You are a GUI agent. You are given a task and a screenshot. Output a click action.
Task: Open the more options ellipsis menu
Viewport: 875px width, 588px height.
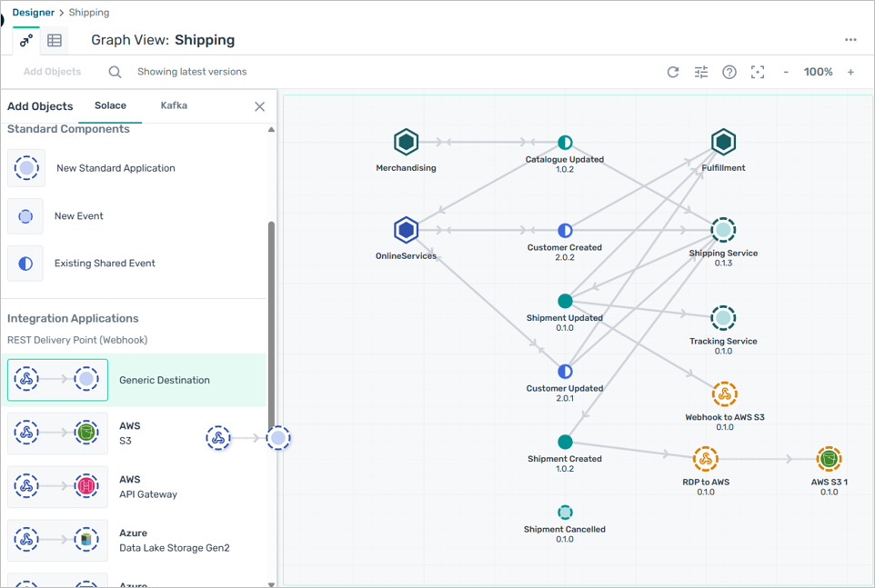[850, 40]
